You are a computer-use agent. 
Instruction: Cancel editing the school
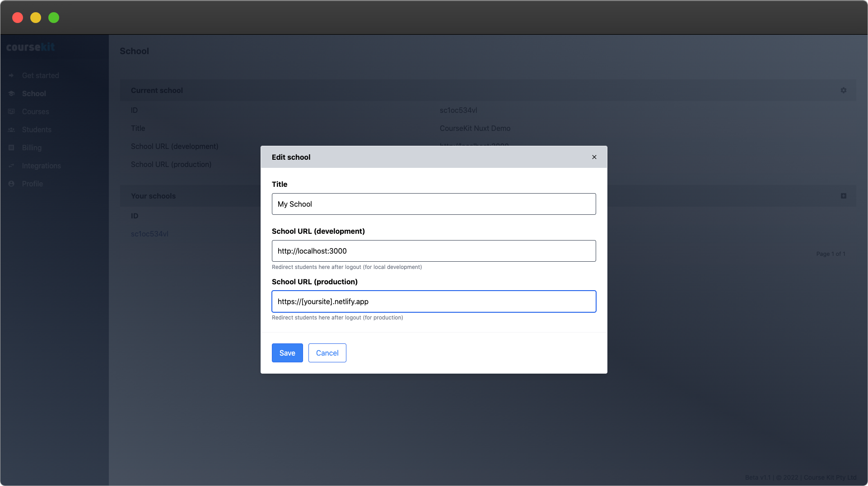327,353
